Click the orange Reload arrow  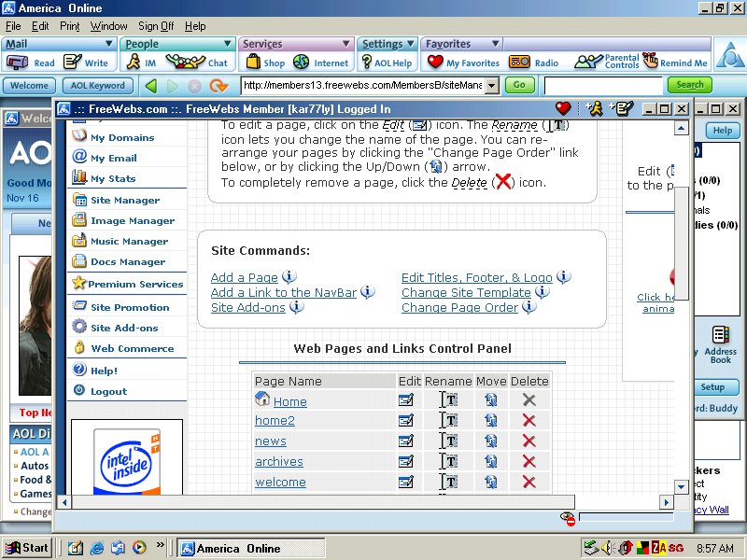click(218, 86)
